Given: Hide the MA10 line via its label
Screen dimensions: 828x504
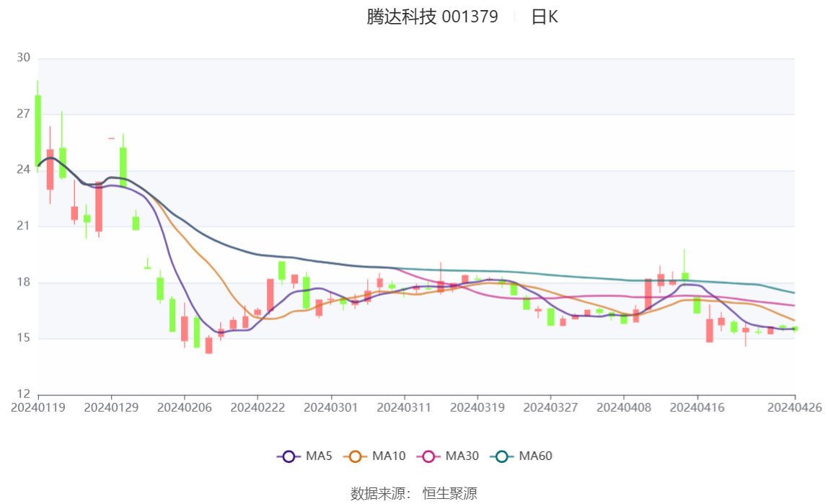Looking at the screenshot, I should [x=389, y=456].
